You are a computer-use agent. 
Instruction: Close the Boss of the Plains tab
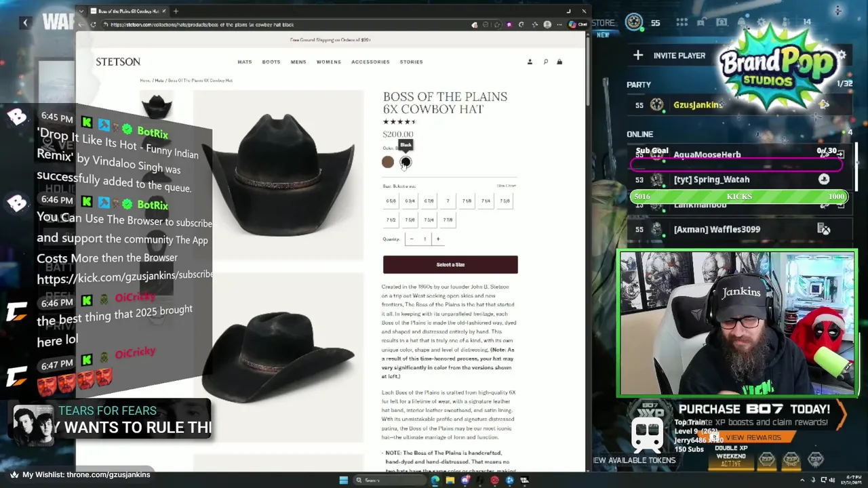(163, 11)
